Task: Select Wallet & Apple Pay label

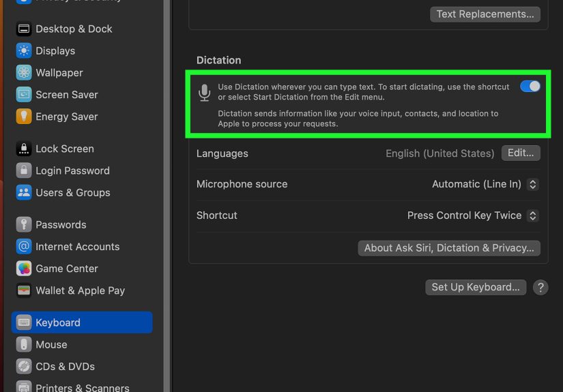Action: tap(81, 290)
